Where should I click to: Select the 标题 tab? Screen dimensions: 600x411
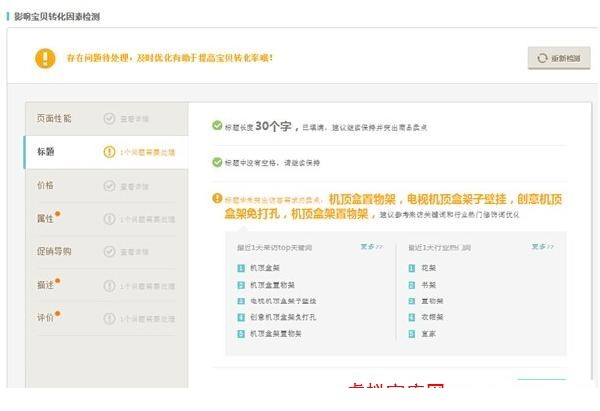coord(106,152)
